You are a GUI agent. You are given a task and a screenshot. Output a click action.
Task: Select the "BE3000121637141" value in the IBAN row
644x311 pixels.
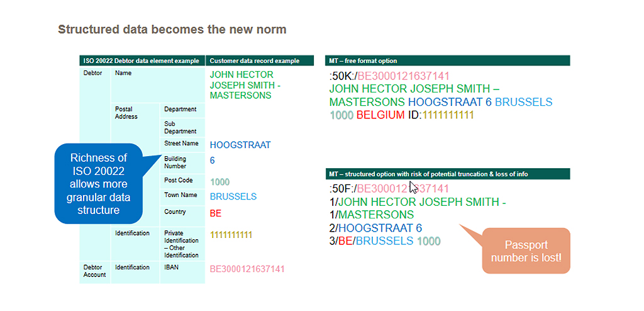pyautogui.click(x=247, y=269)
